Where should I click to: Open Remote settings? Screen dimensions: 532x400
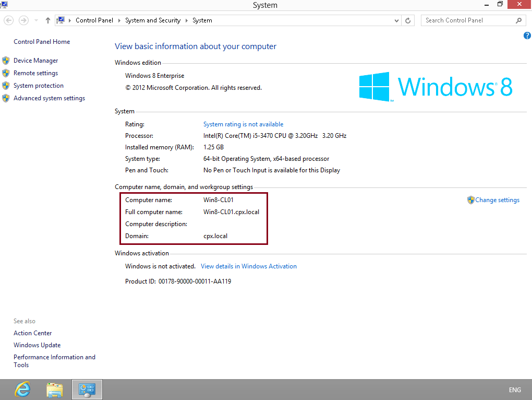point(35,73)
